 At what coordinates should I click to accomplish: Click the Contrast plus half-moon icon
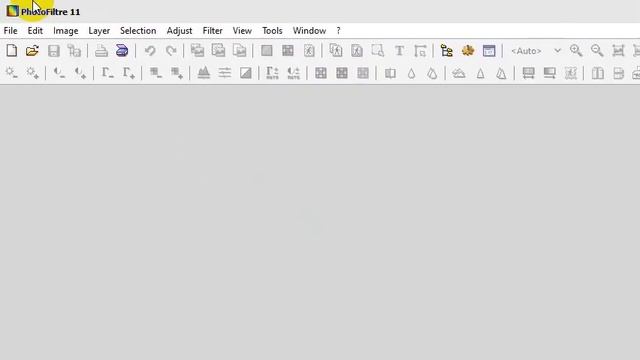click(x=80, y=73)
